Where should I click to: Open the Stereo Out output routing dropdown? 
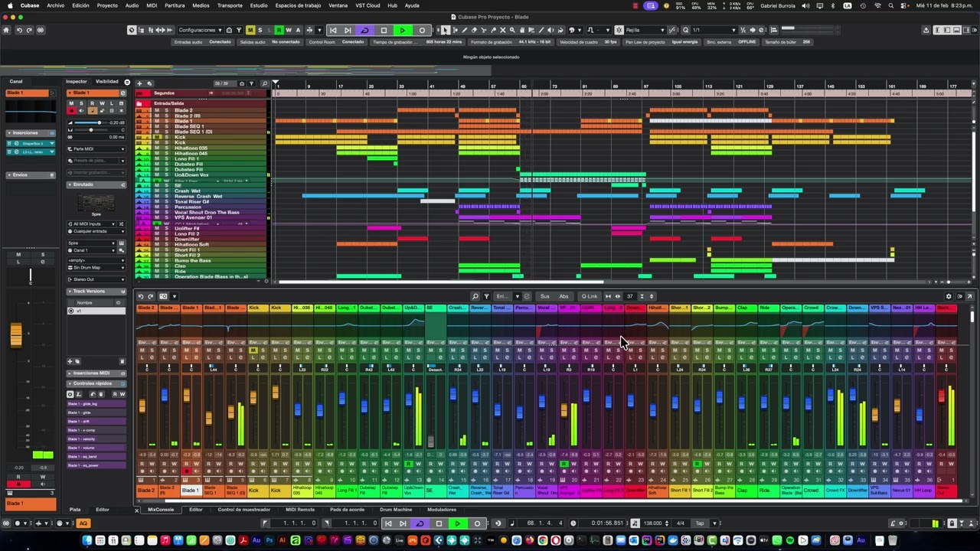[96, 279]
